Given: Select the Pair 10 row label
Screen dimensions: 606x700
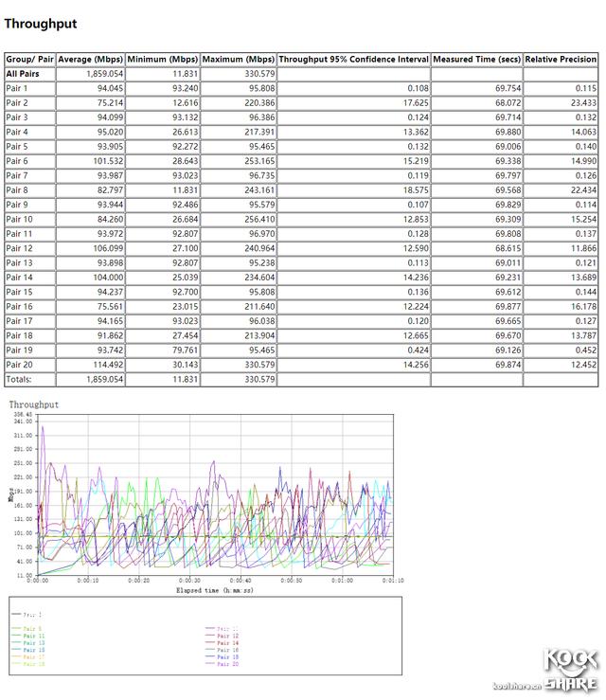Looking at the screenshot, I should (19, 219).
